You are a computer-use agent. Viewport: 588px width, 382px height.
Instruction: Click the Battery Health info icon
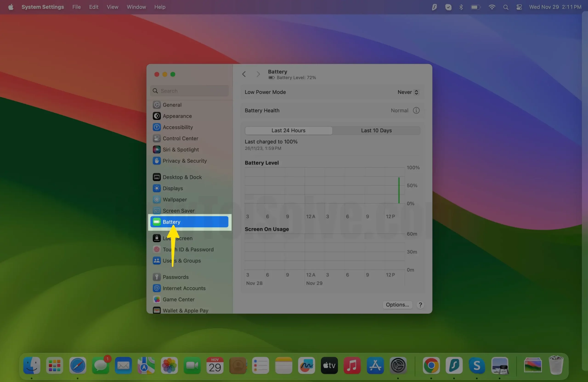[416, 110]
